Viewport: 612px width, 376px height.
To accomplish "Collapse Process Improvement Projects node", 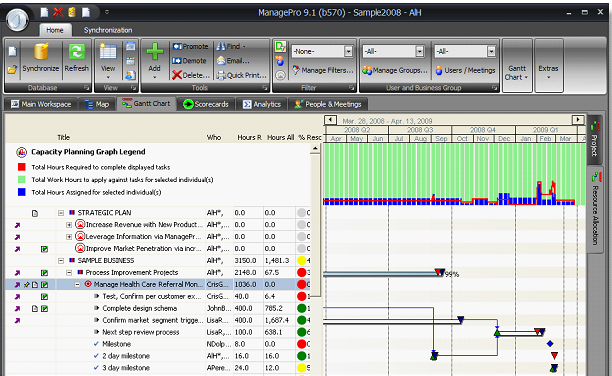I will (69, 273).
